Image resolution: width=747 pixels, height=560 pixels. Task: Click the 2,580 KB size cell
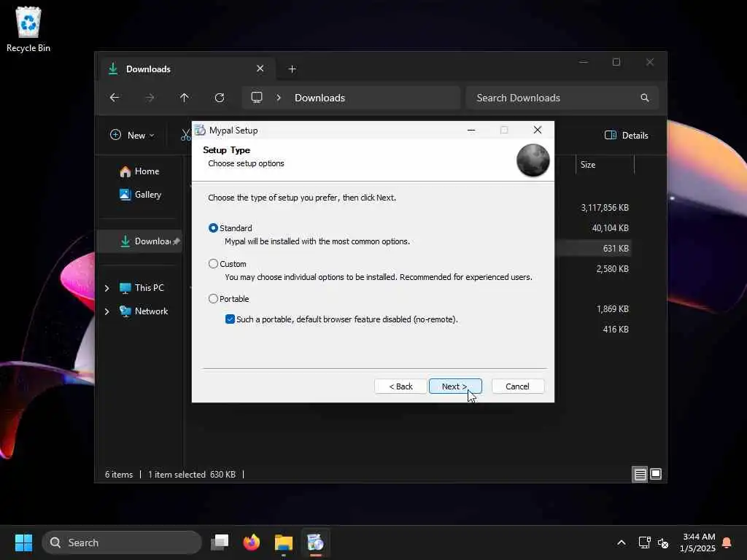[612, 269]
